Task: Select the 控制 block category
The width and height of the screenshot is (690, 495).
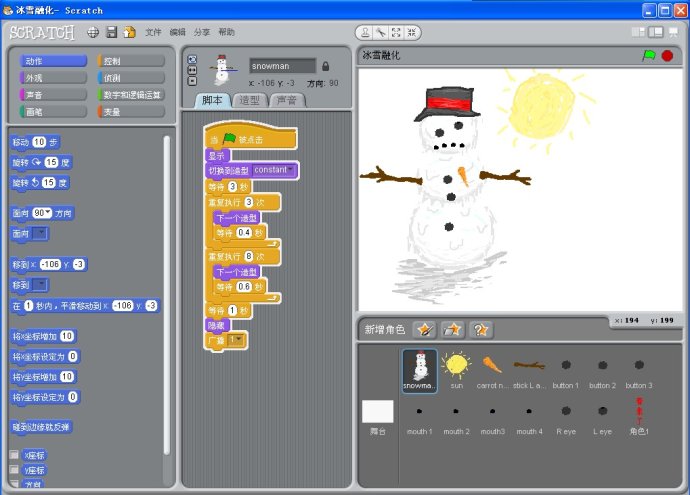Action: tap(131, 61)
